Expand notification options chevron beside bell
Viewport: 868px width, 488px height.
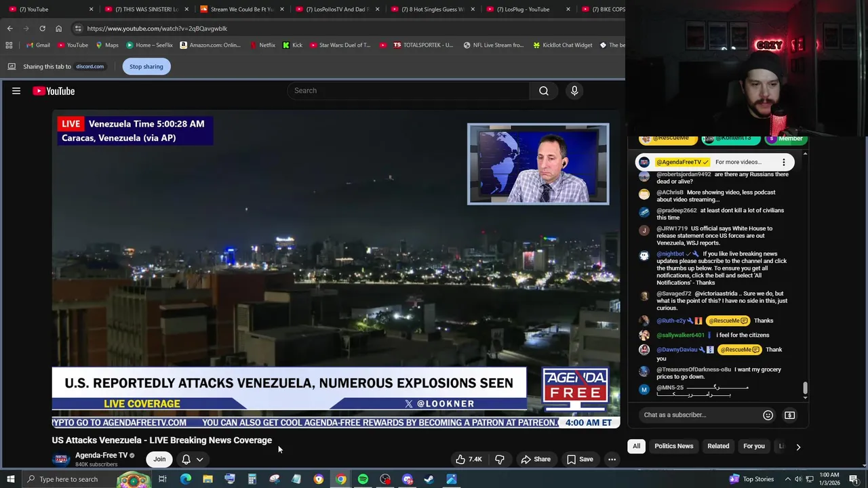[199, 459]
